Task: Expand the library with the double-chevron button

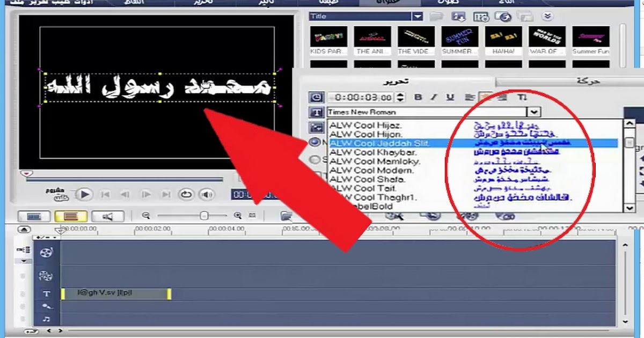Action: (x=547, y=17)
